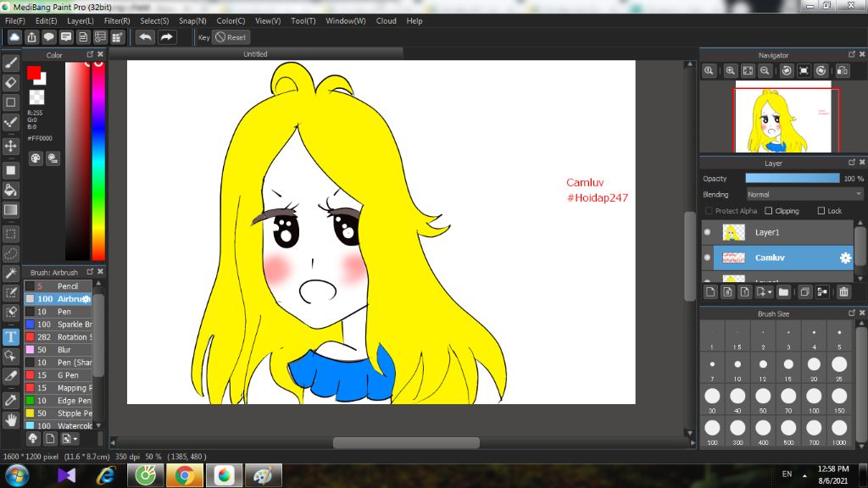This screenshot has width=868, height=488.
Task: Rotate canvas right in Navigator
Action: pos(821,71)
